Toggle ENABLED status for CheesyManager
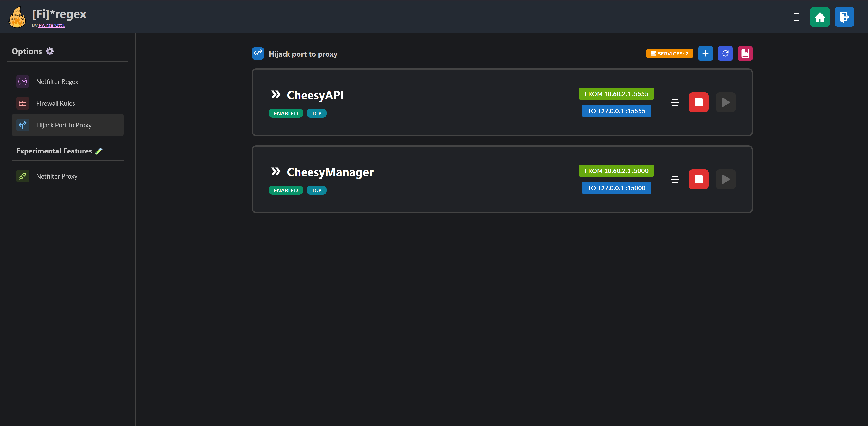This screenshot has height=426, width=868. click(x=285, y=190)
